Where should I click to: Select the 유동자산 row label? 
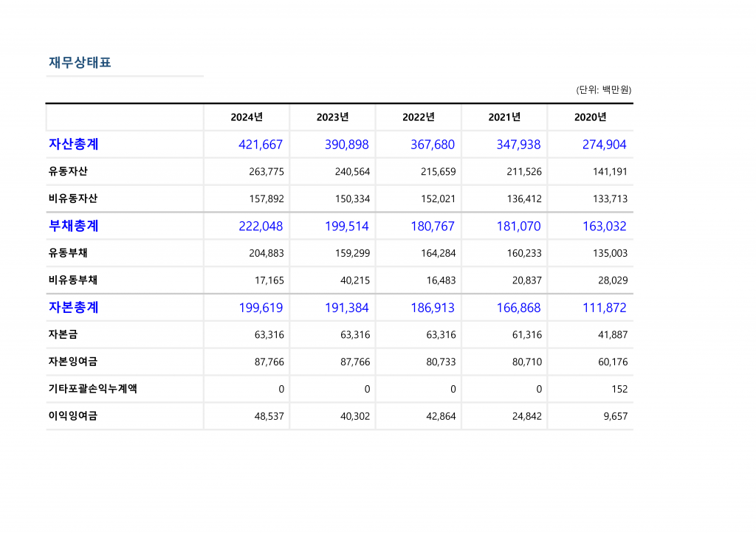click(x=68, y=172)
